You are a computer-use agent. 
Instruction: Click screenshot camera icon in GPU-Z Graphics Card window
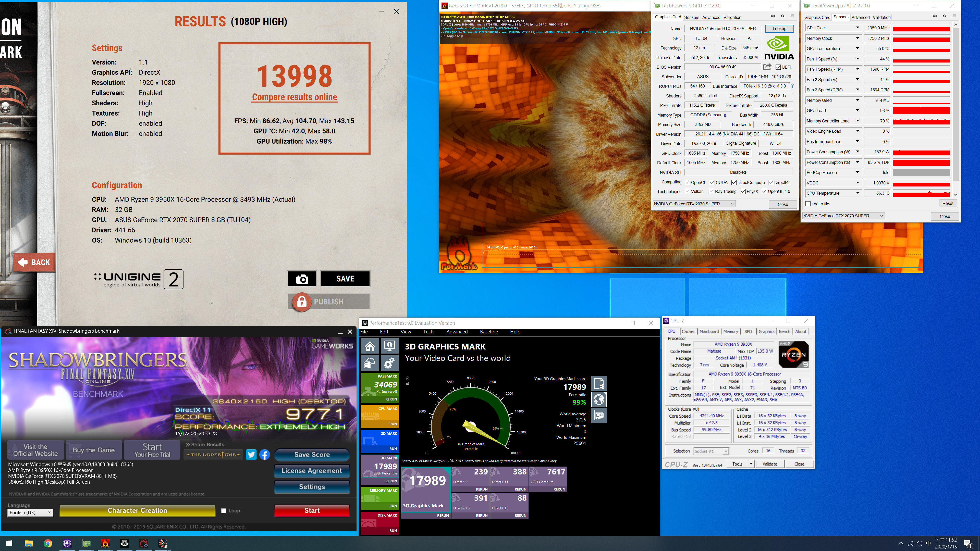pos(773,16)
